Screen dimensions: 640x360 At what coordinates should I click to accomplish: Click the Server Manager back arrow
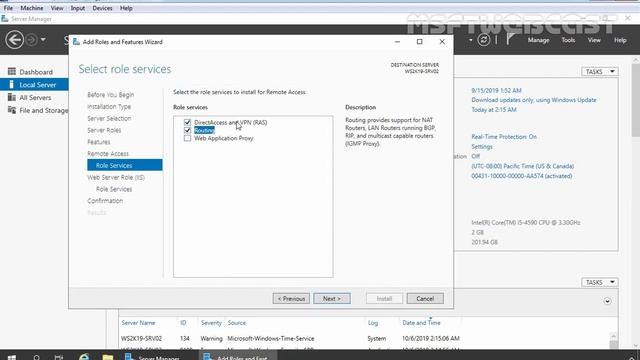(15, 40)
